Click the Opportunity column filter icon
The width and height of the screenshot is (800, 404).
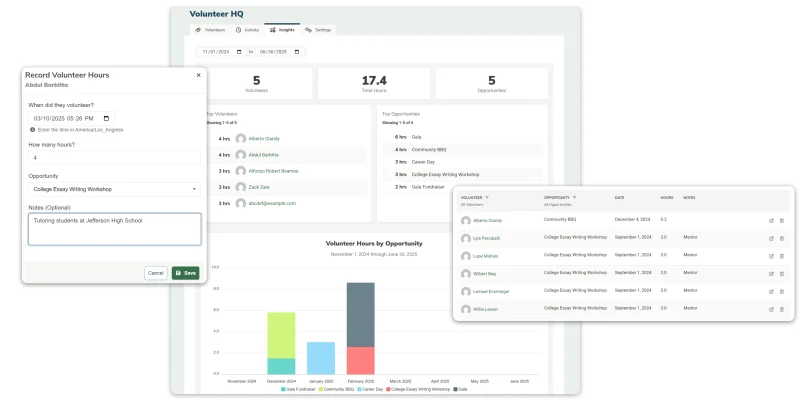click(x=574, y=197)
